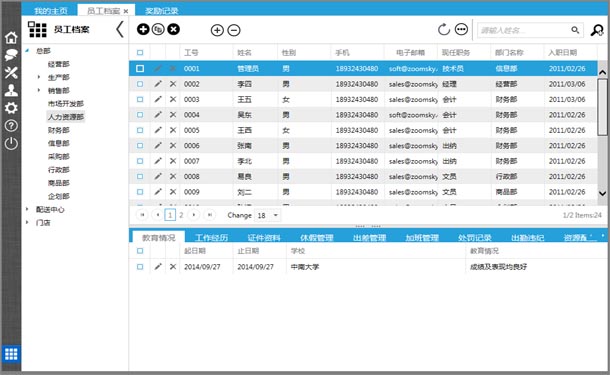Image resolution: width=610 pixels, height=375 pixels.
Task: Click the refresh icon in toolbar
Action: point(443,29)
